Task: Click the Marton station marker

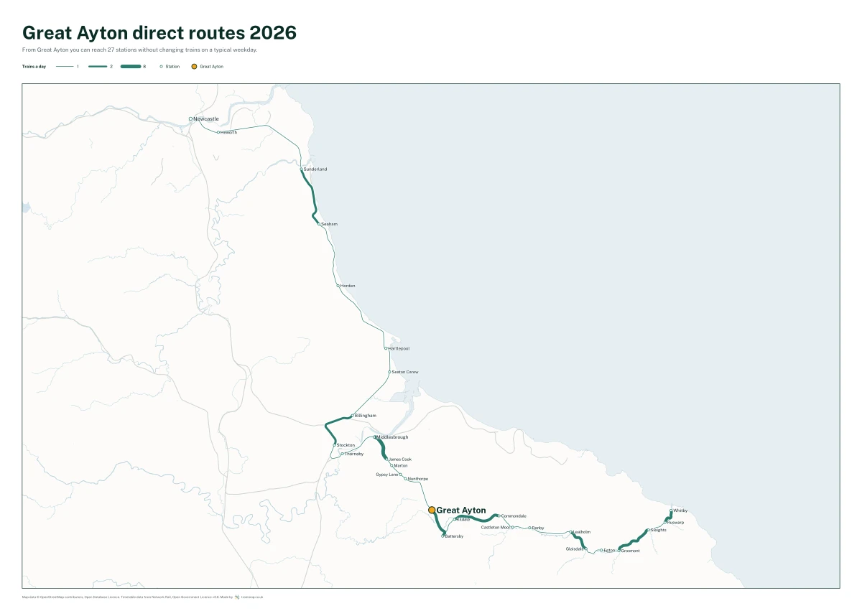Action: (x=391, y=466)
